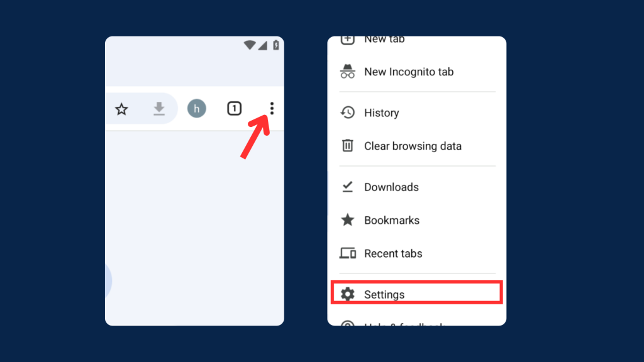Click the History clock icon

(x=348, y=112)
